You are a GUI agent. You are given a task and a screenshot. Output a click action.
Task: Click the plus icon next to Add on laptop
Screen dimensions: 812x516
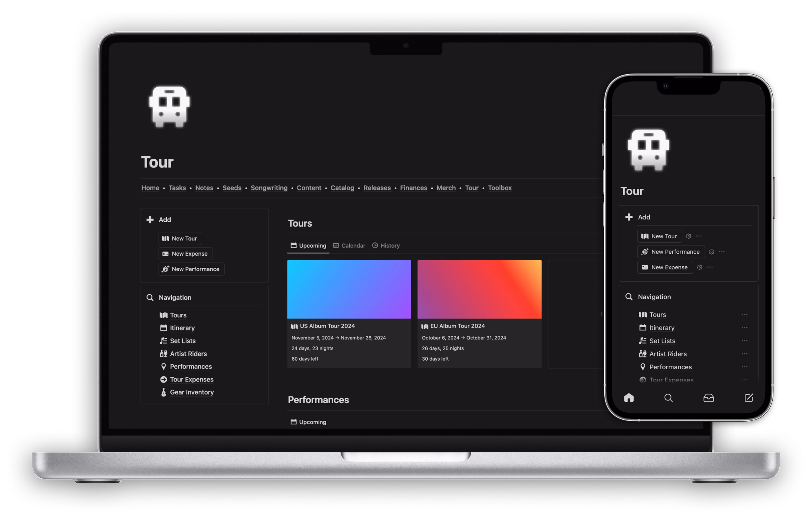pyautogui.click(x=150, y=219)
